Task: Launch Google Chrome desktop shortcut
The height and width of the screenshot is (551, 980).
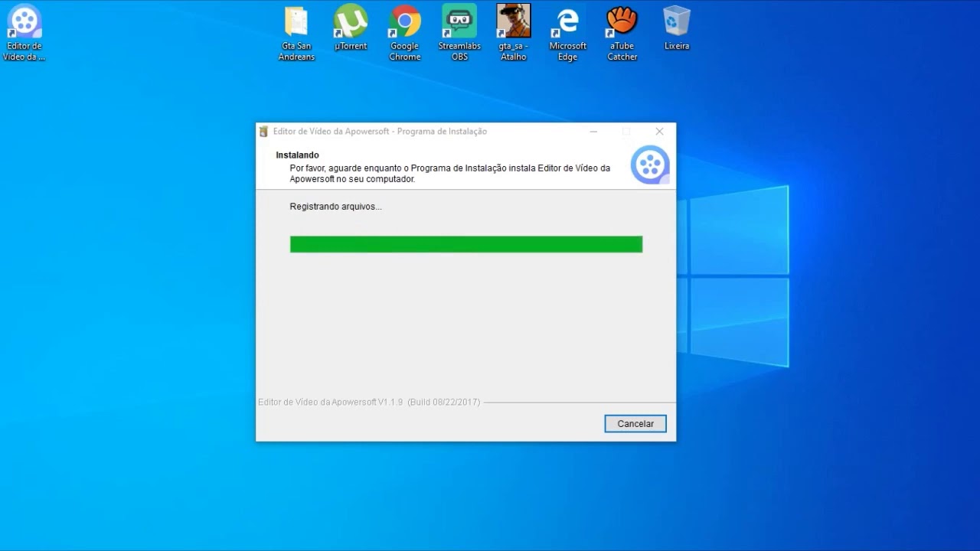Action: click(x=405, y=33)
